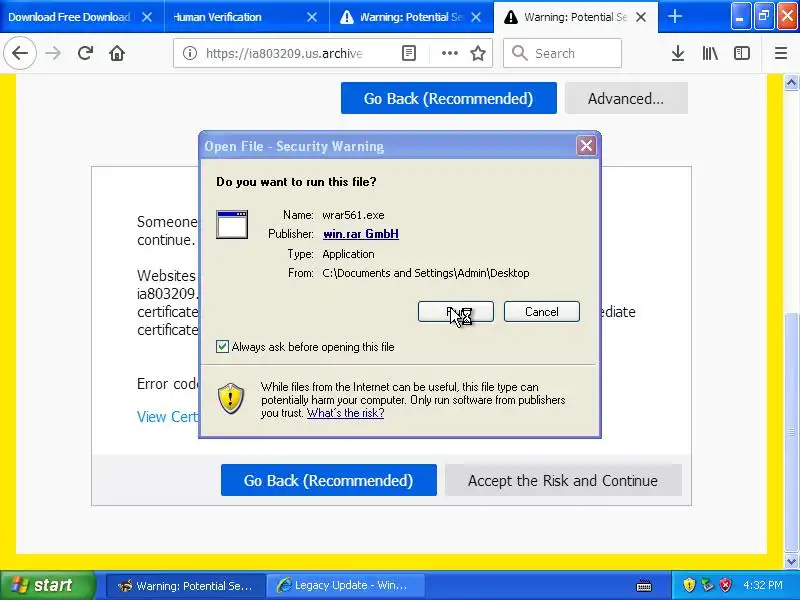Image resolution: width=800 pixels, height=600 pixels.
Task: Switch to Firefox Warning taskbar button
Action: pos(185,585)
